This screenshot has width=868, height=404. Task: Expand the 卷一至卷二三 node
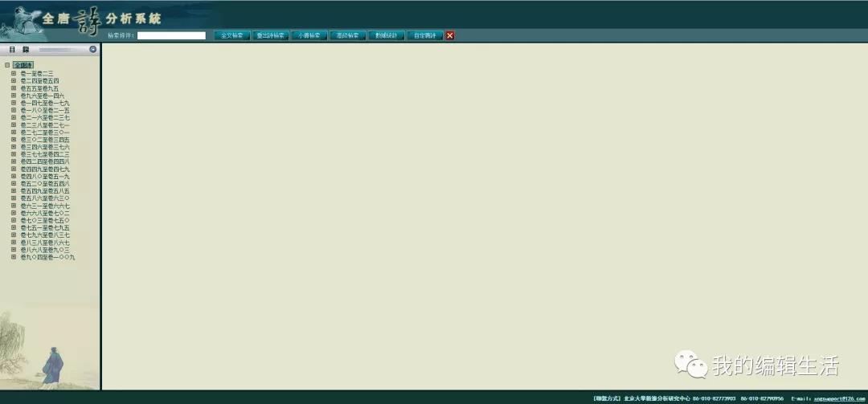(14, 73)
